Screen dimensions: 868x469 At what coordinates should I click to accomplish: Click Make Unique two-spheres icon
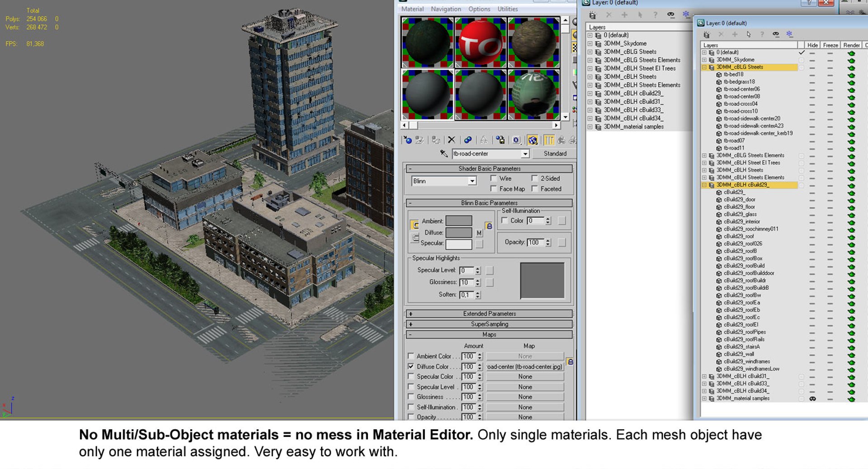coord(468,140)
